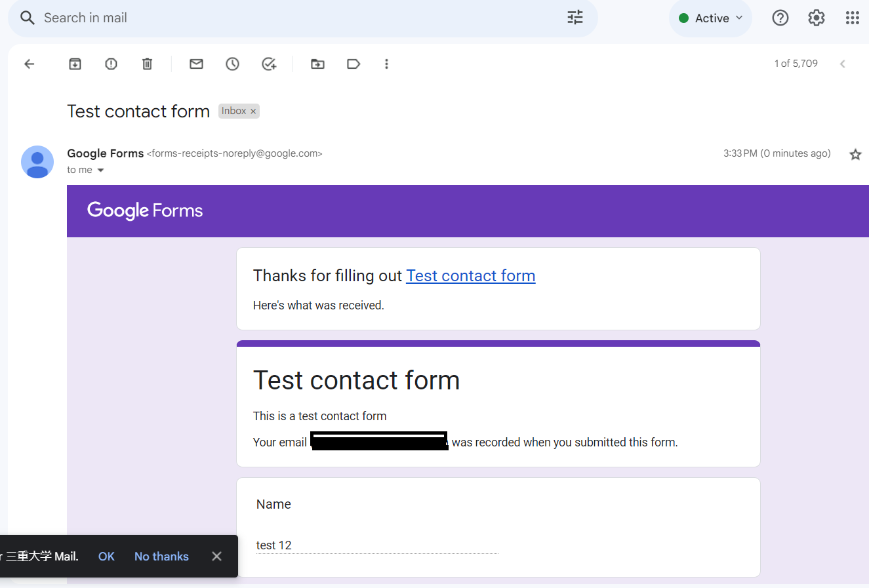Click the search magnifier icon
Viewport: 869px width, 588px height.
27,18
